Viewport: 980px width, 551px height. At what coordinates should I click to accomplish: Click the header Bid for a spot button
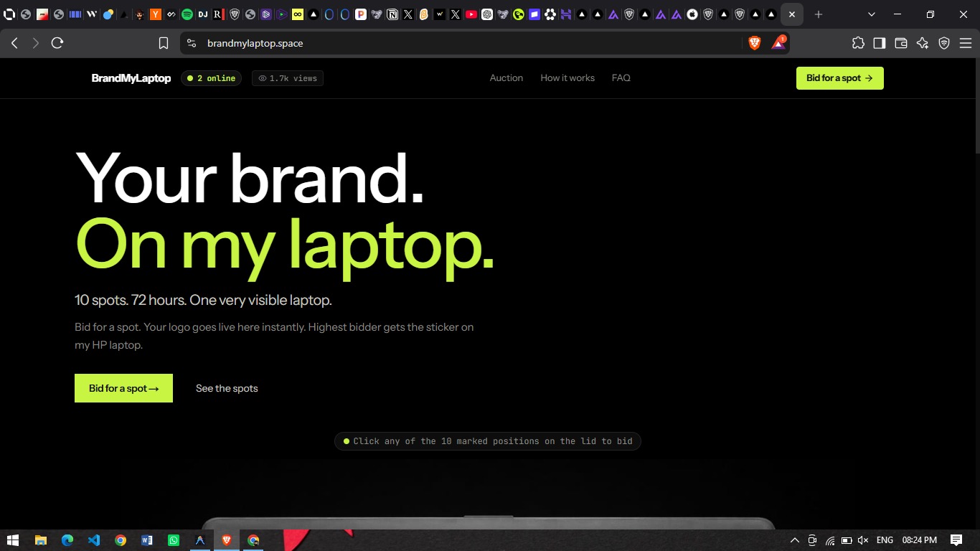pos(840,78)
